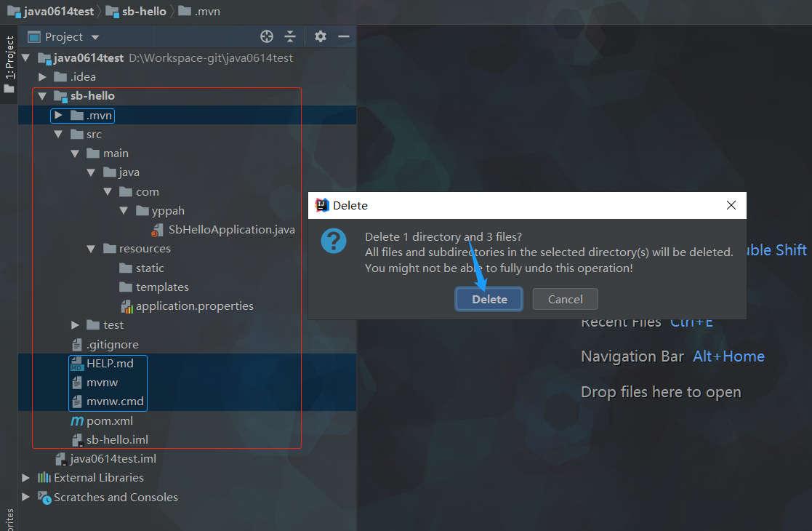Expand External Libraries node
The width and height of the screenshot is (812, 531).
(x=26, y=478)
